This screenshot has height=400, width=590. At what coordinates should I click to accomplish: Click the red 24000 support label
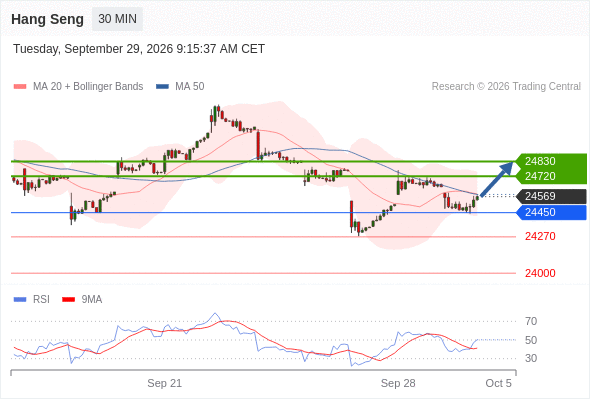tap(540, 273)
